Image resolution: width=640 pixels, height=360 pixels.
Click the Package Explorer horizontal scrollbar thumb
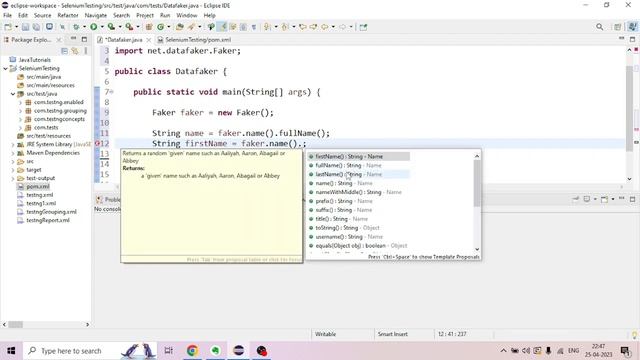pos(16,324)
